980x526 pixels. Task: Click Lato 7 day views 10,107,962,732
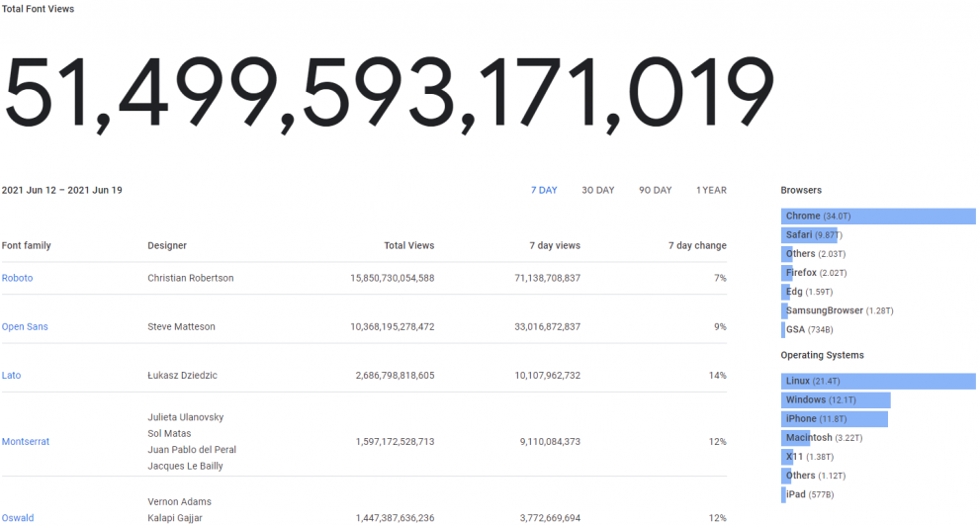click(548, 376)
